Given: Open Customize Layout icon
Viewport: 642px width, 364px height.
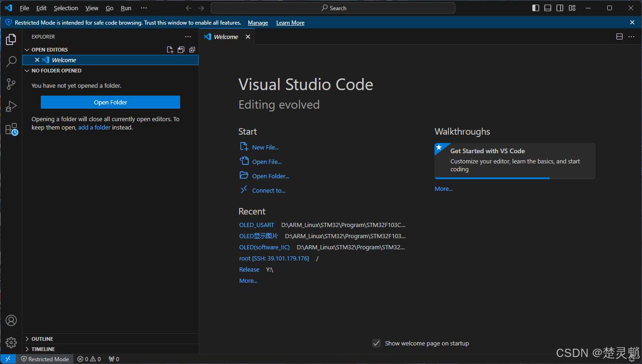Looking at the screenshot, I should click(572, 8).
